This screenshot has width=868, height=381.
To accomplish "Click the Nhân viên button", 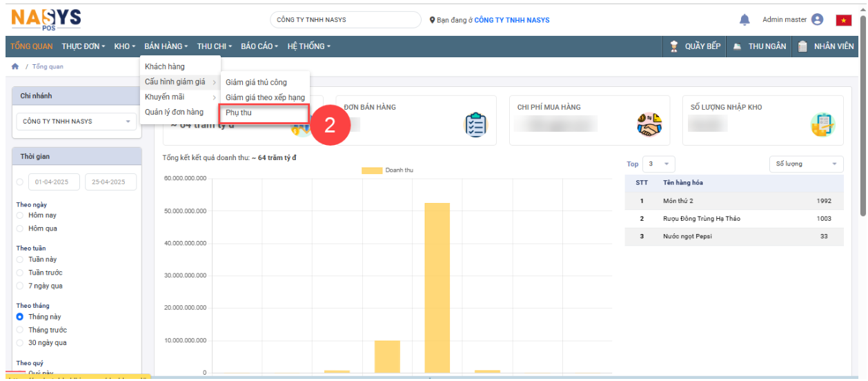I will pos(826,46).
